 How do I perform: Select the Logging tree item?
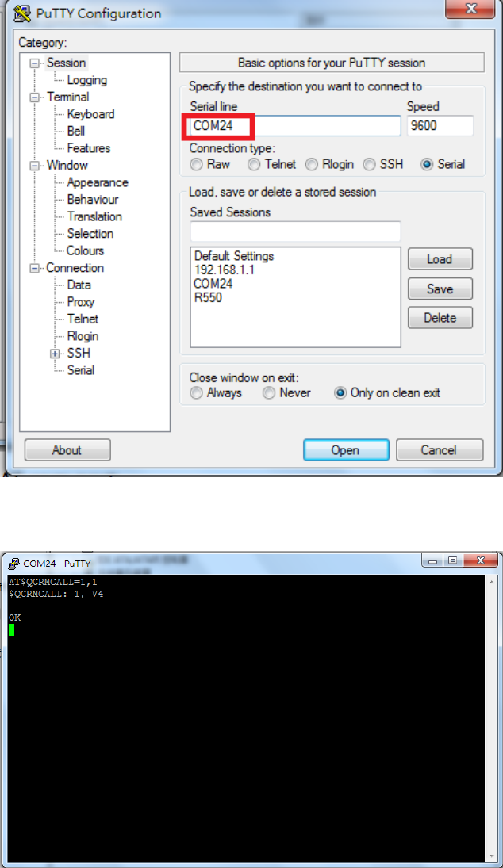87,80
